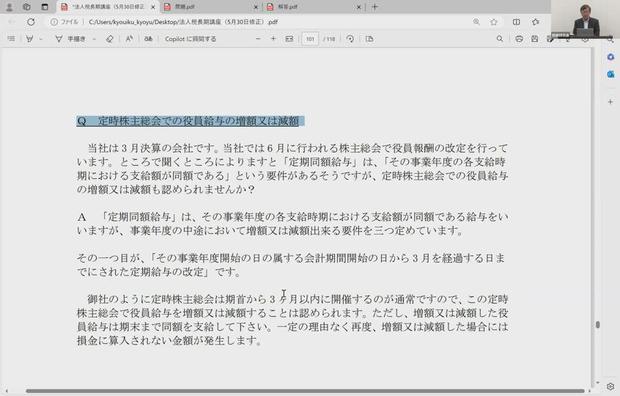620x396 pixels.
Task: Search within the PDF document
Action: point(500,39)
